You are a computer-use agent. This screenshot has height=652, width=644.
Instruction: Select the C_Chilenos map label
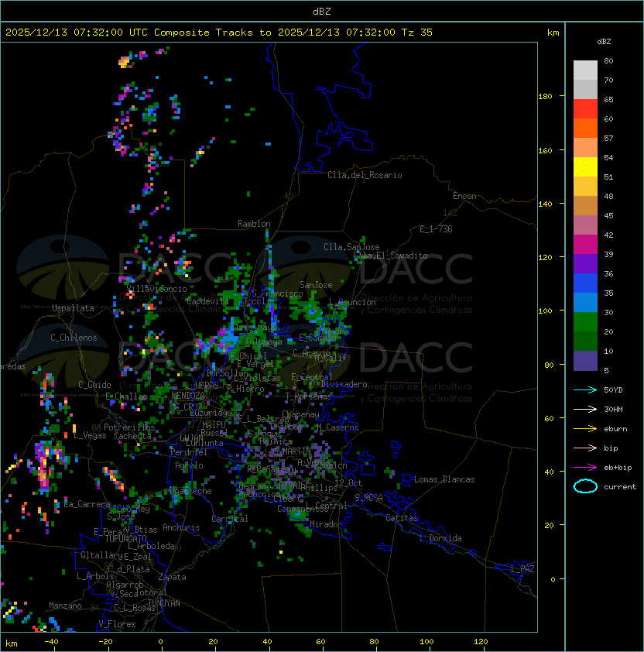point(74,338)
